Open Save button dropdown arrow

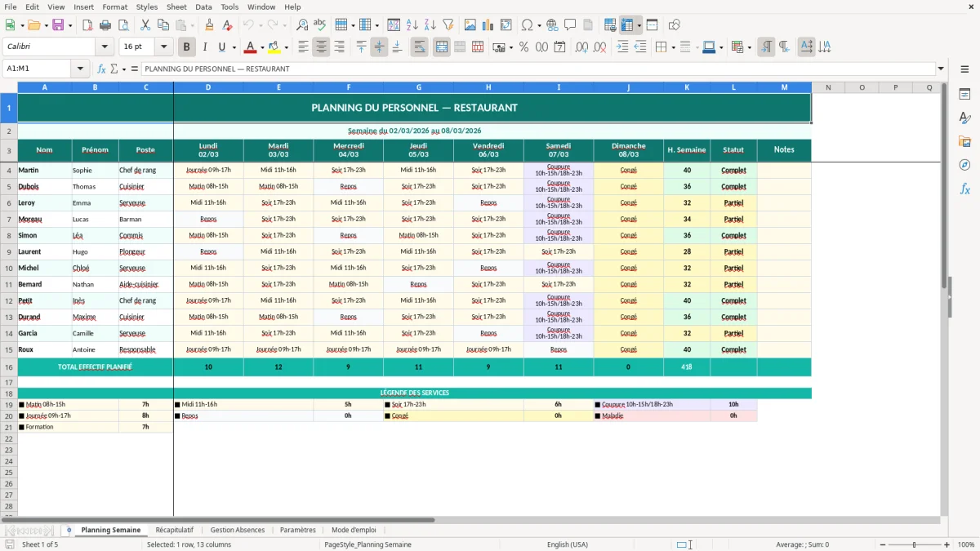69,25
